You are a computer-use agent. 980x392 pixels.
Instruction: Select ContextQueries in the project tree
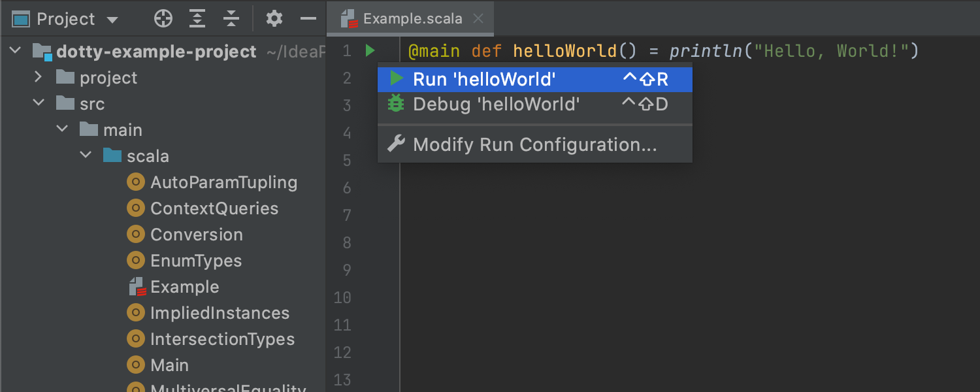coord(214,208)
